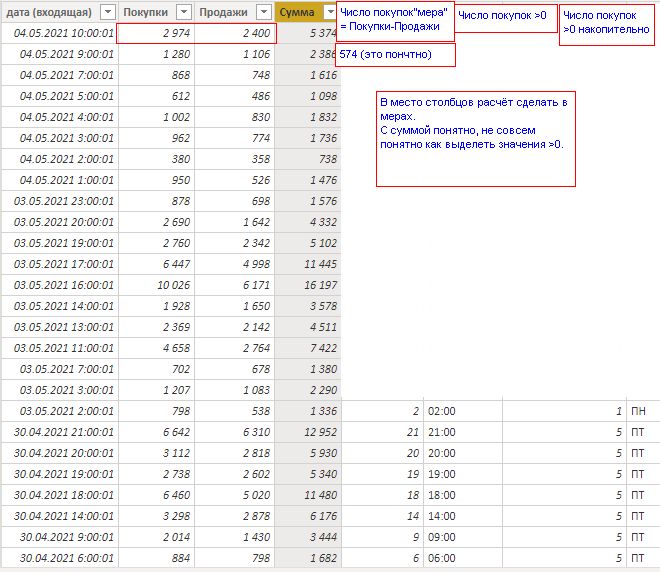Click the Сумма cell 6 176
Viewport: 660px width, 572px height.
308,516
